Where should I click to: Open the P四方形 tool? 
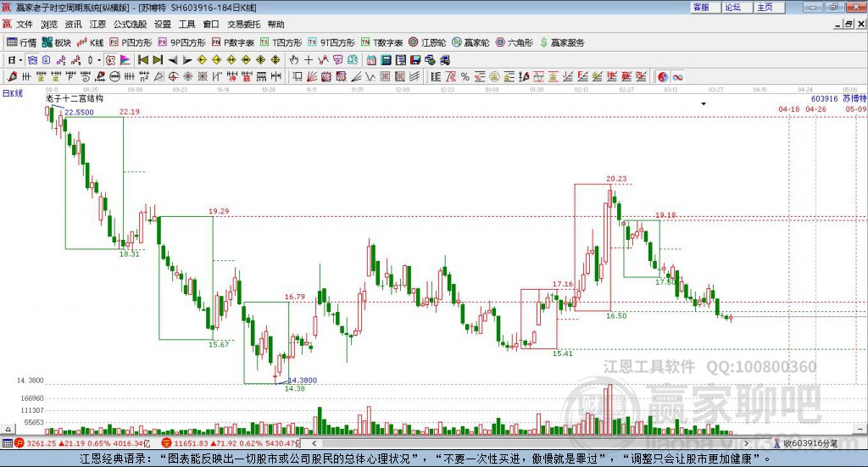[x=131, y=42]
